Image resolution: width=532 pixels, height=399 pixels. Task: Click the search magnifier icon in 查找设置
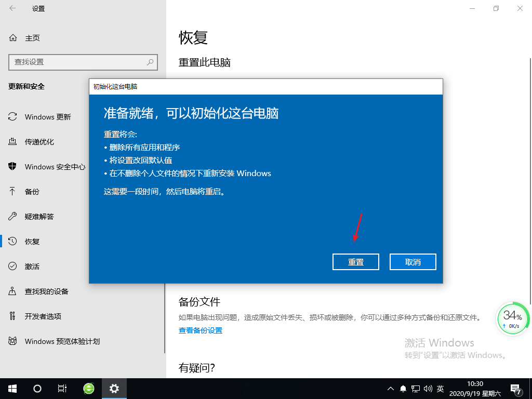pos(150,62)
